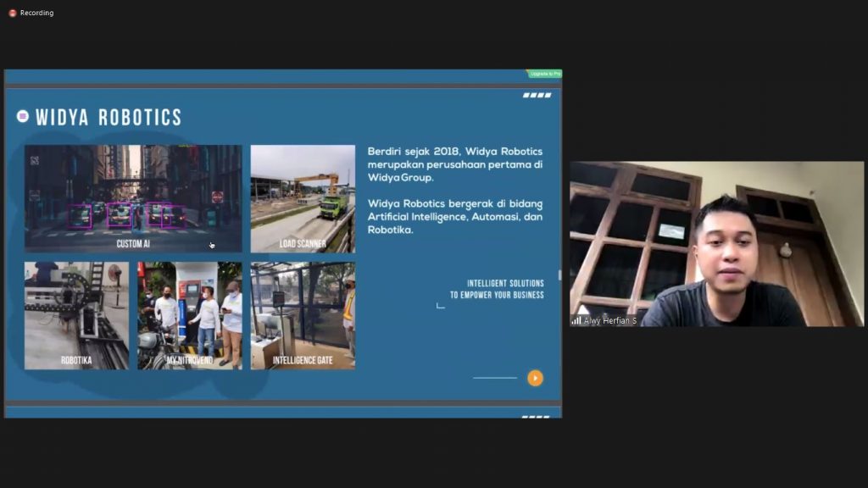
Task: Click the four-dash slide indicator at top right
Action: (x=537, y=95)
